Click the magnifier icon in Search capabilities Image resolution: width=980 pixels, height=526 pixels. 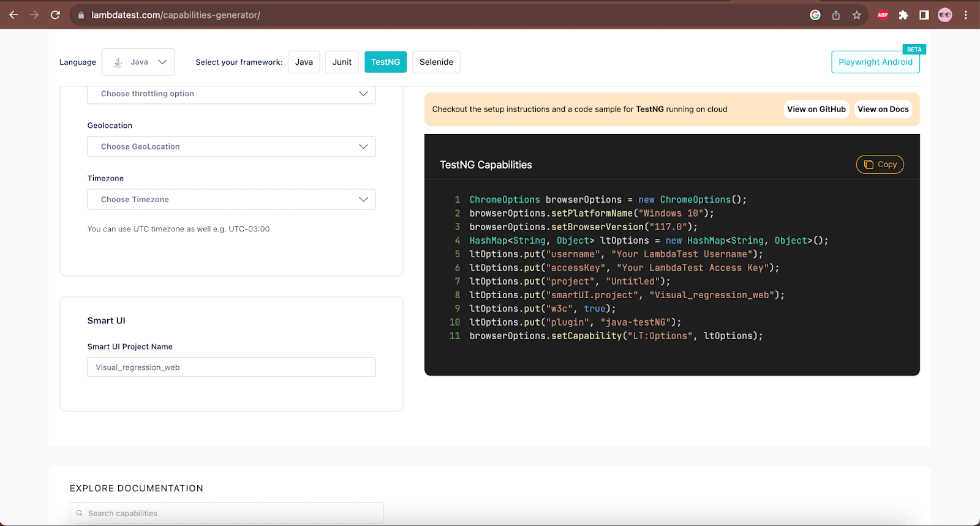pos(79,513)
